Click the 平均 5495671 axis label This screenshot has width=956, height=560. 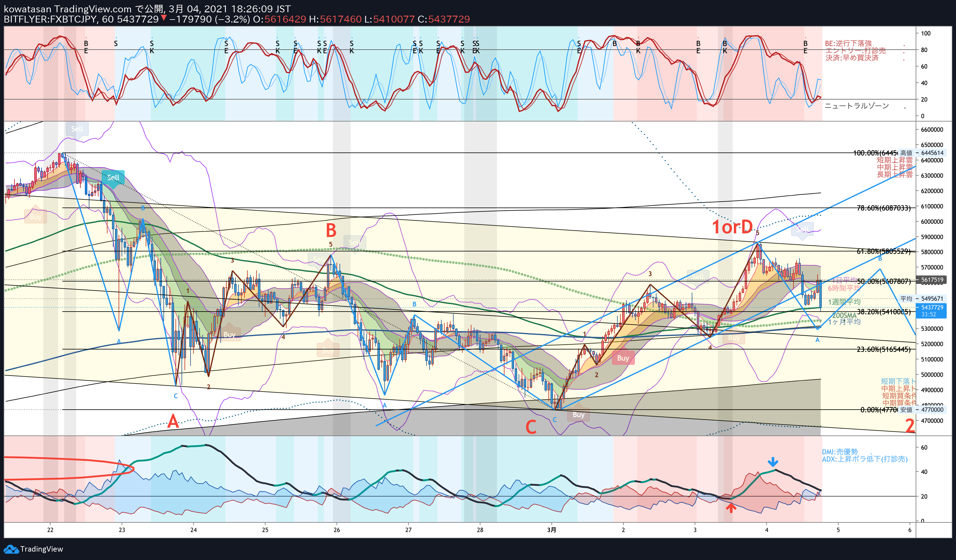922,299
